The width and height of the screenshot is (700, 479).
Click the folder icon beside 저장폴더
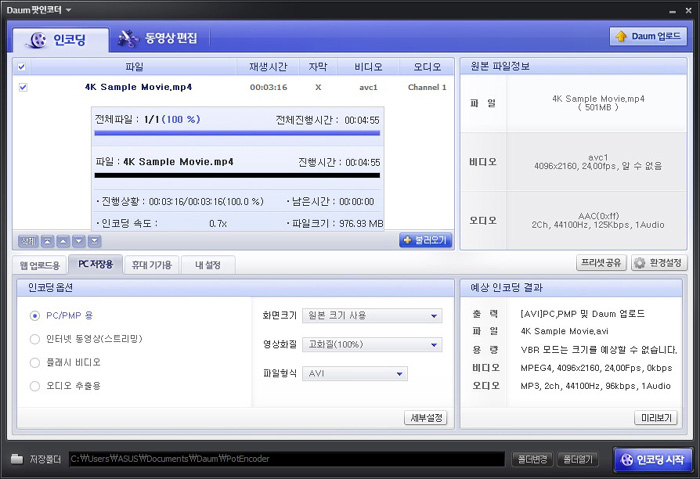pyautogui.click(x=17, y=458)
